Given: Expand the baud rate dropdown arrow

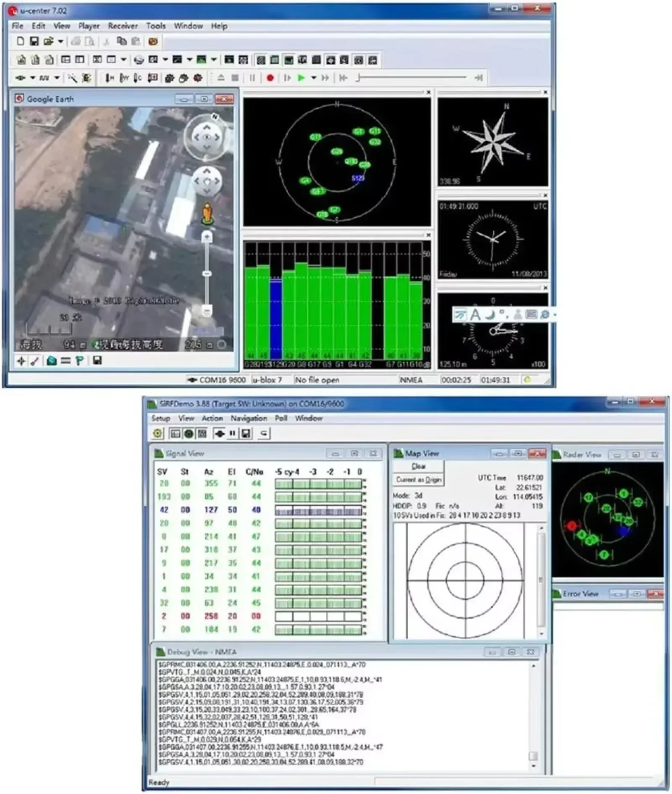Looking at the screenshot, I should [57, 78].
